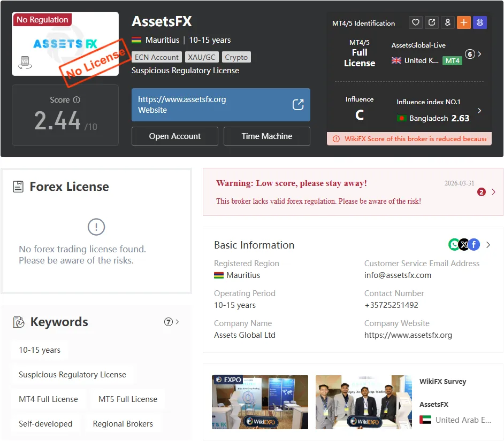Click the warning date 2026-03-31
The width and height of the screenshot is (504, 441).
[459, 183]
